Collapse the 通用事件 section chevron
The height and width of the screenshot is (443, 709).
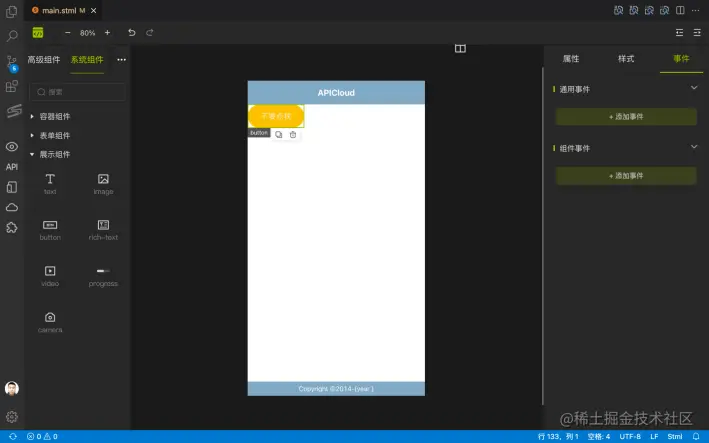coord(694,88)
